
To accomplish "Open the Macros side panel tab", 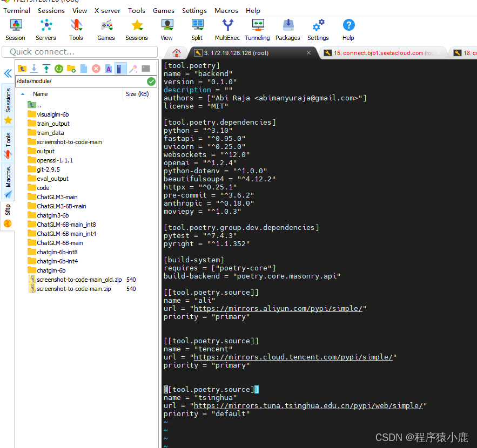I will click(x=8, y=182).
